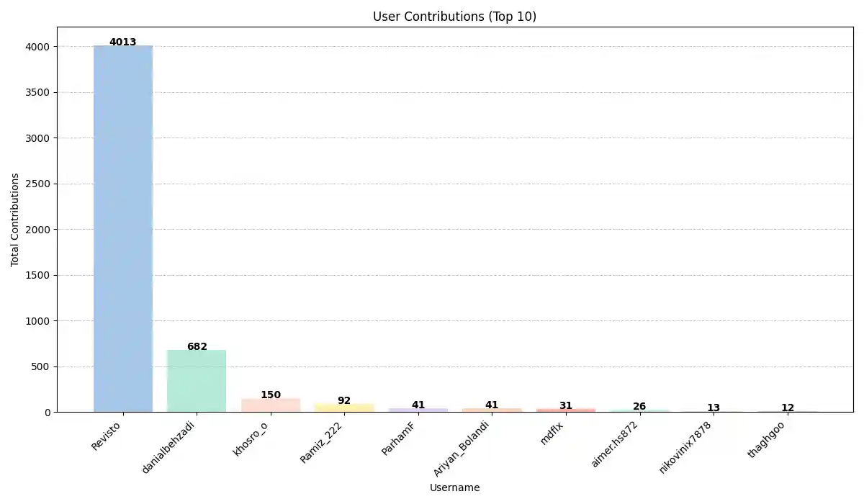Click the "Username" x-axis label
The height and width of the screenshot is (504, 864).
[x=454, y=487]
